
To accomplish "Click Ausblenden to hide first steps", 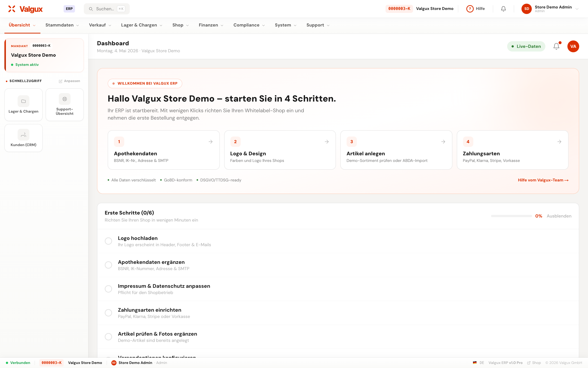I will 559,216.
